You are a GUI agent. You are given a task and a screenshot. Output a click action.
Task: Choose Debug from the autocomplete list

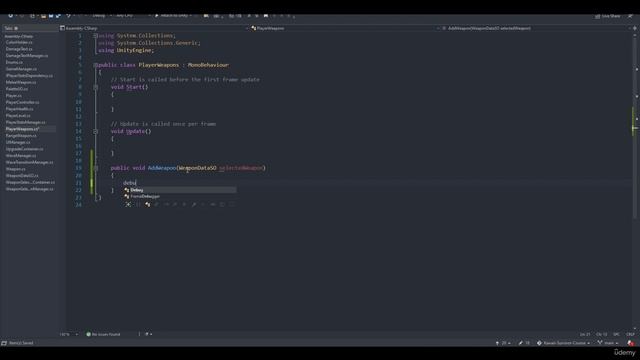(x=180, y=190)
